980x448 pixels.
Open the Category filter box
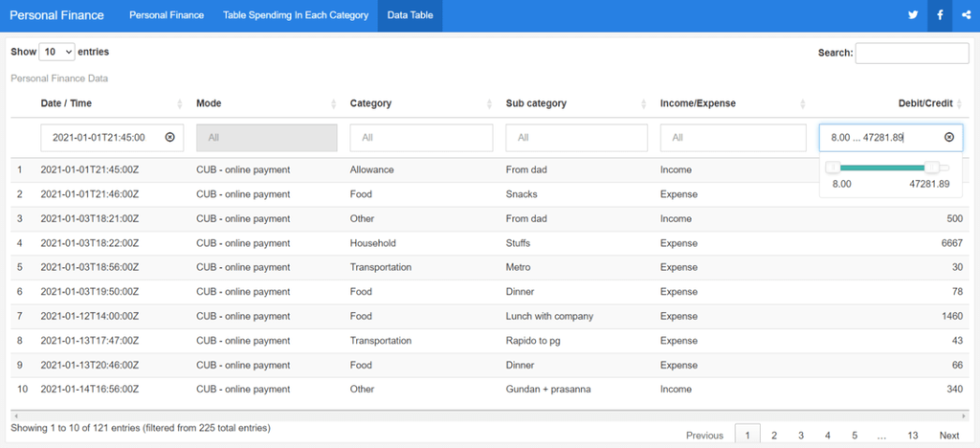coord(421,138)
